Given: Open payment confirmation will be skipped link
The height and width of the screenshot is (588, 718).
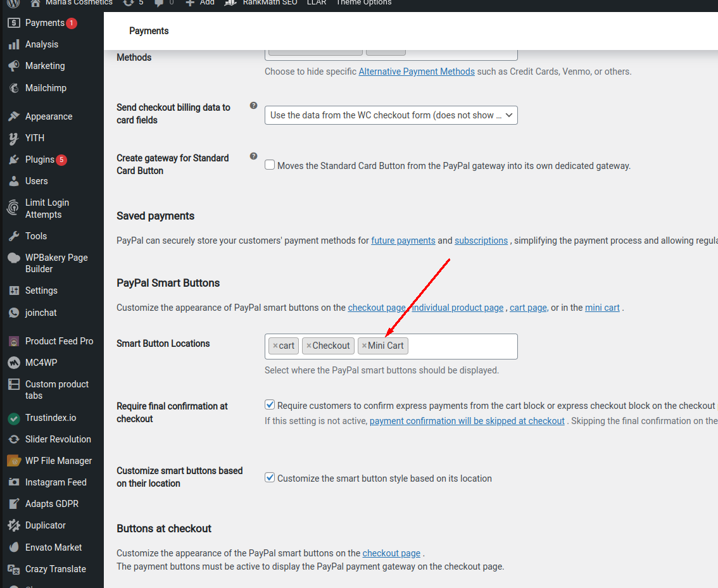Looking at the screenshot, I should point(467,421).
